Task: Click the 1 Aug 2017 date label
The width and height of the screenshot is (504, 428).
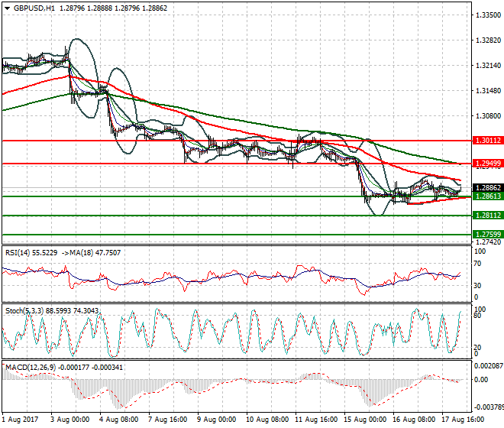Action: pos(20,420)
